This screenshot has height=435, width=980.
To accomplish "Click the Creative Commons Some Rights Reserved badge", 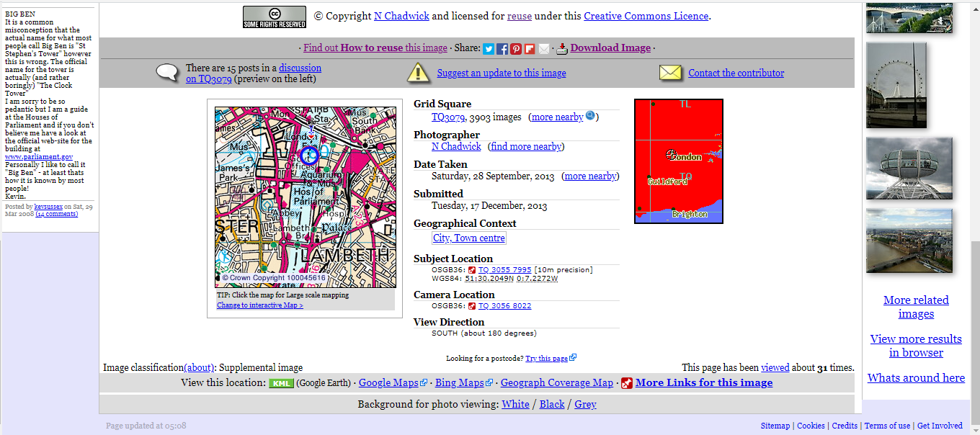I will pos(274,17).
